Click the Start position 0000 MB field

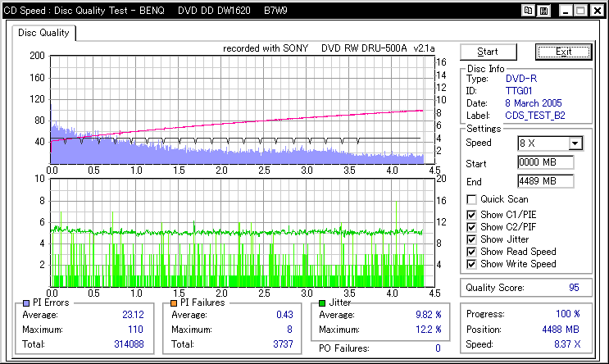coord(545,162)
